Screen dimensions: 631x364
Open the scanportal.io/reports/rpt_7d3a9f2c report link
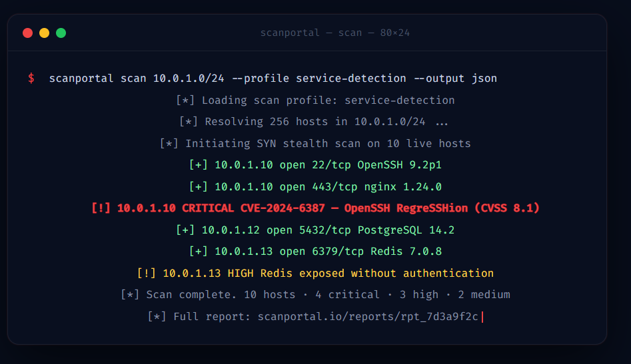tap(368, 317)
